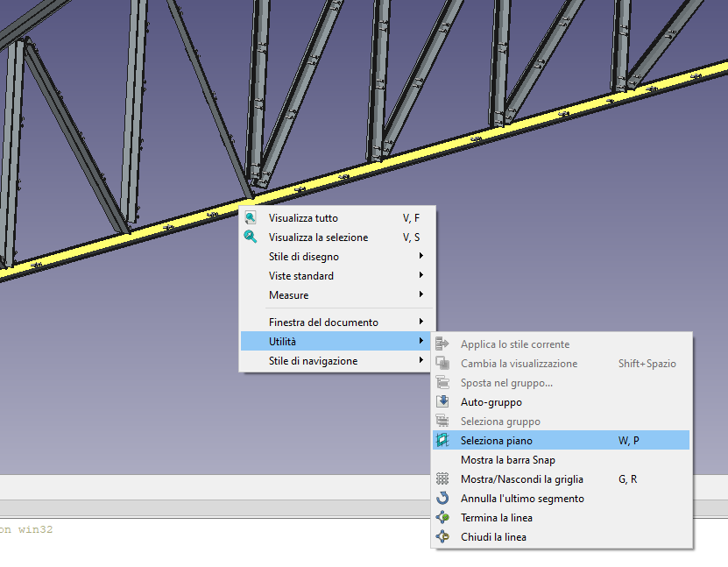Select the highlighted Utilità menu entry
Screen dimensions: 728x567
[337, 341]
